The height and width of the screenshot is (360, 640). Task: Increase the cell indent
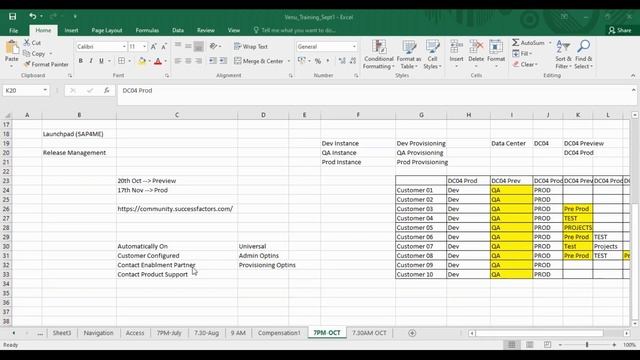pos(223,61)
